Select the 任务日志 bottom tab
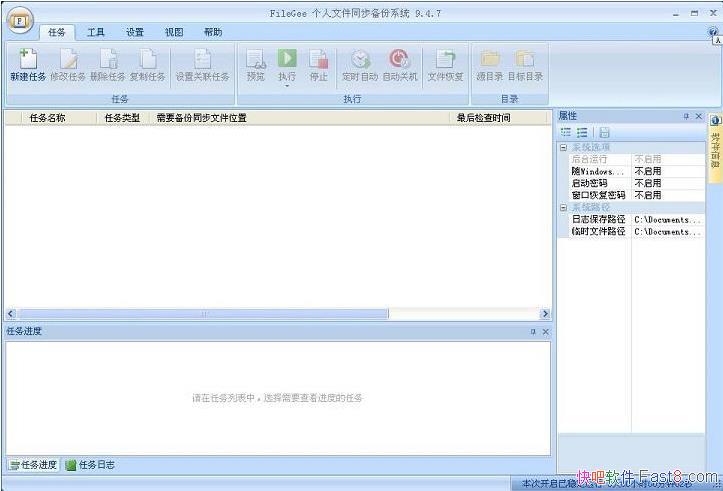 90,465
